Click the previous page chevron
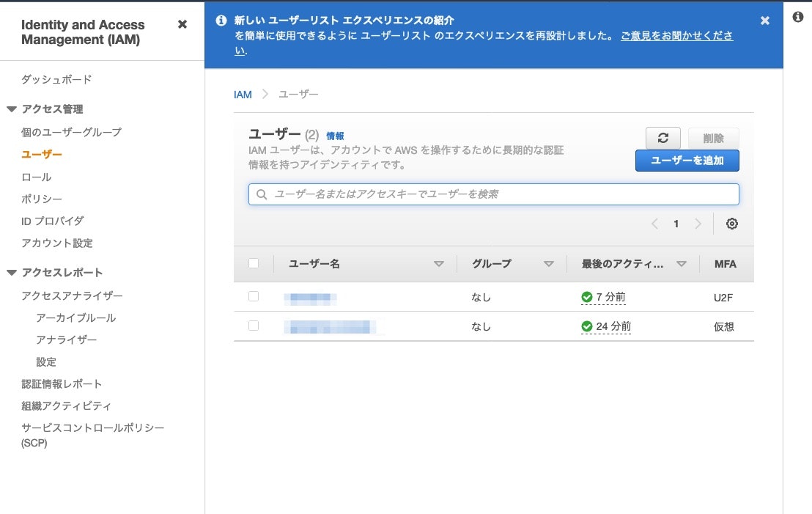812x514 pixels. click(x=654, y=224)
